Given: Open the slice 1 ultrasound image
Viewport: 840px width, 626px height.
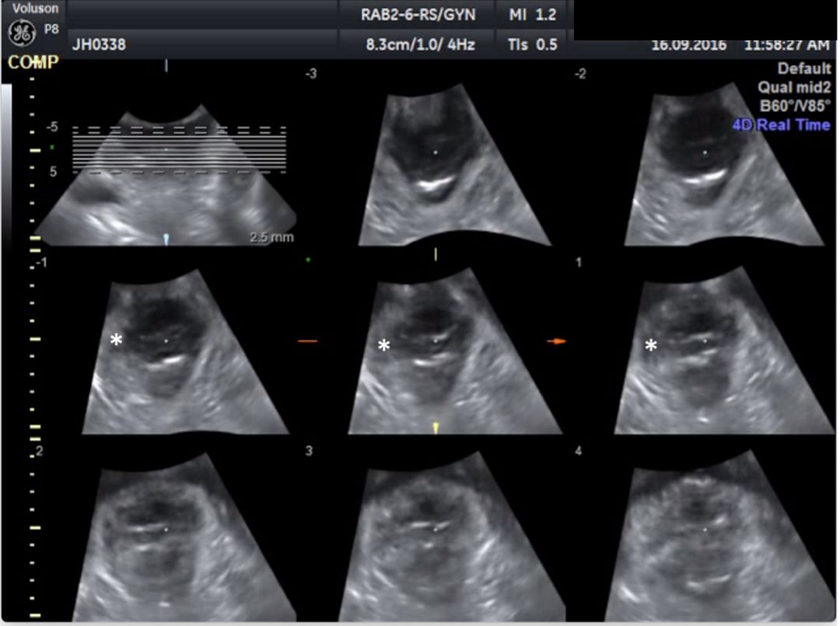Looking at the screenshot, I should pos(724,351).
